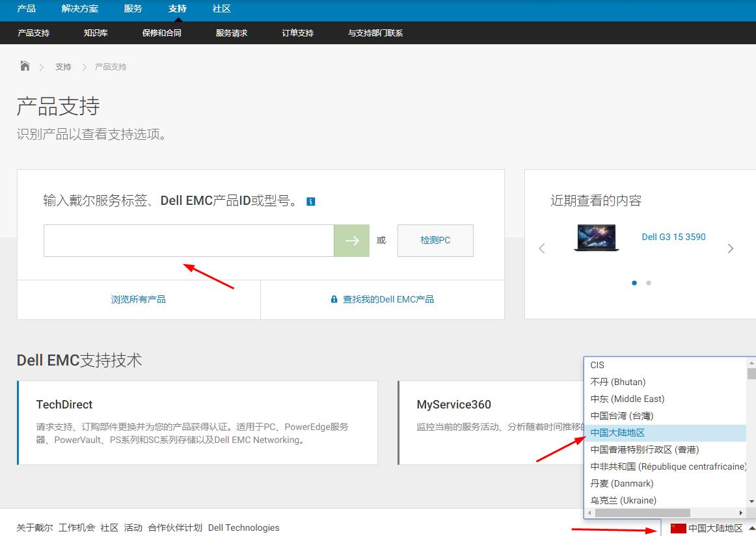
Task: Choose 丹麦 (Danmark) in the country dropdown
Action: point(621,483)
